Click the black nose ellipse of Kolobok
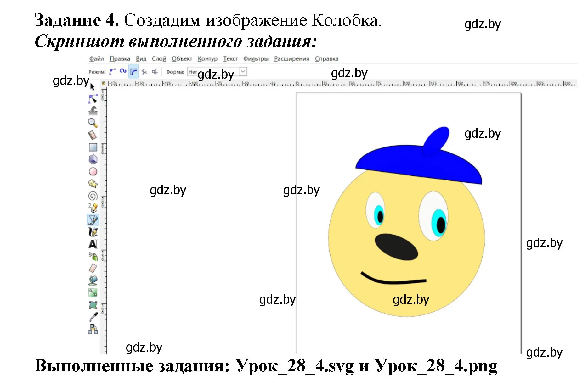The height and width of the screenshot is (383, 588). pos(396,247)
